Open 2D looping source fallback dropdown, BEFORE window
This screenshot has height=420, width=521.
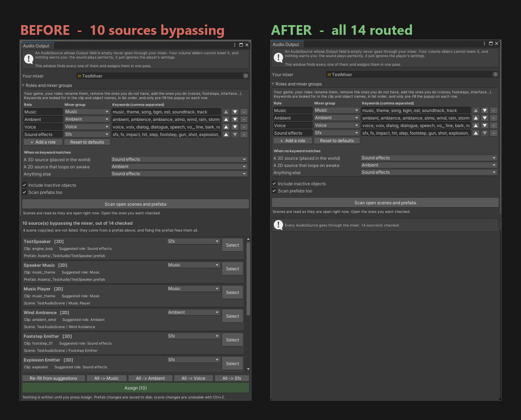click(x=179, y=166)
